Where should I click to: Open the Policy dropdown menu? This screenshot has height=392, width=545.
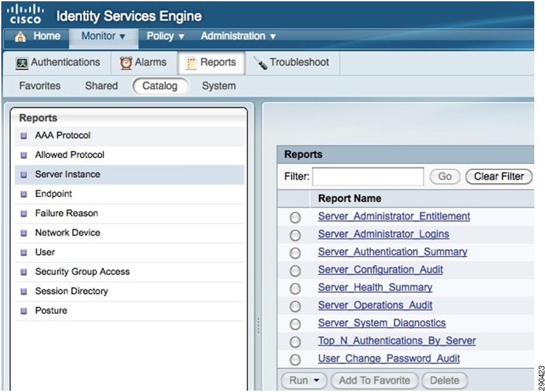coord(165,36)
